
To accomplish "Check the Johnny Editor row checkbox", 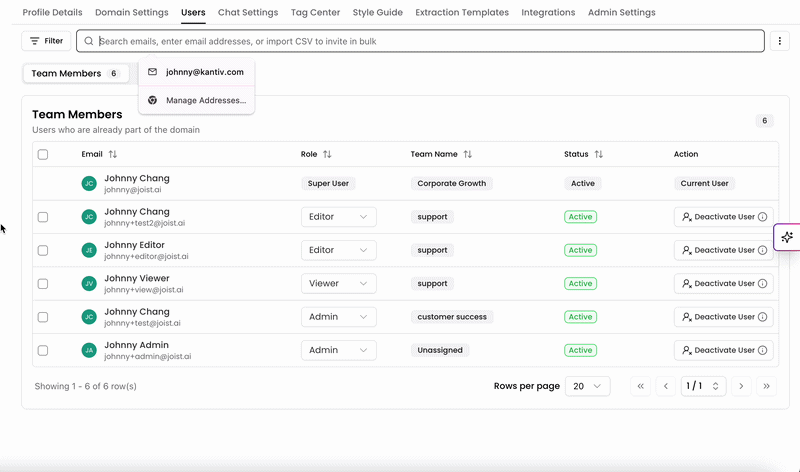I will tap(43, 251).
